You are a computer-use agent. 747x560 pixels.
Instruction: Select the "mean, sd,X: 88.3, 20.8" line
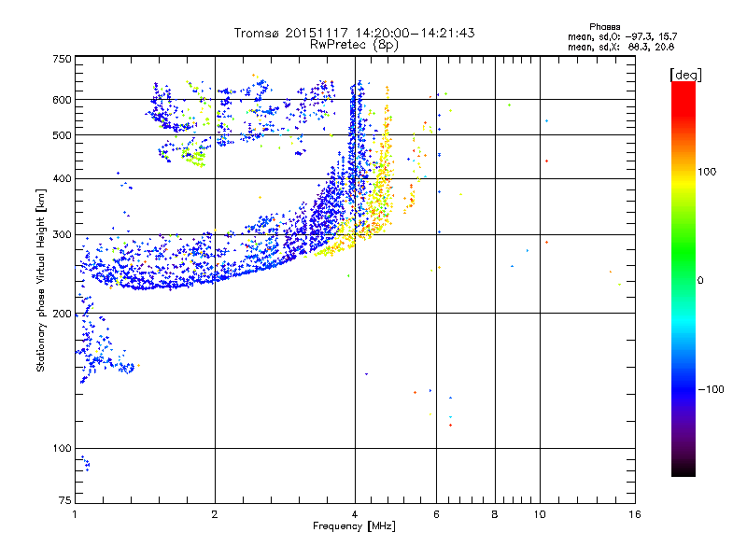coord(621,47)
